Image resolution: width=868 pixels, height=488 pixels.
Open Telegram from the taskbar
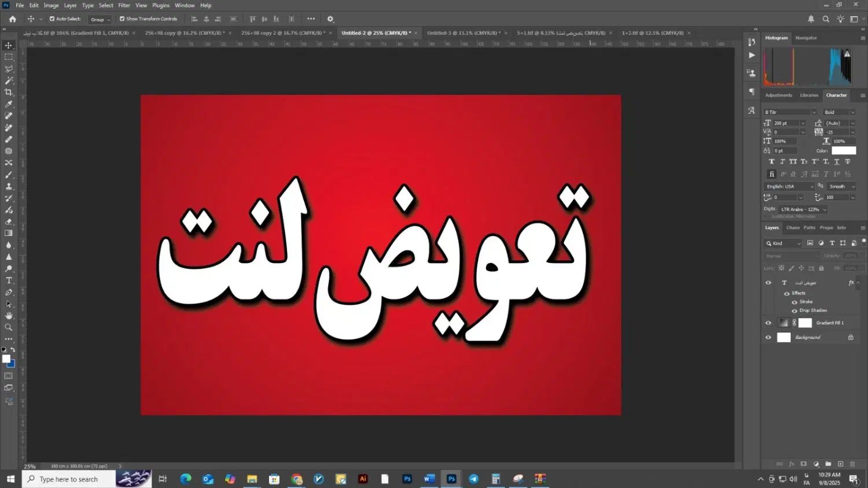point(474,479)
